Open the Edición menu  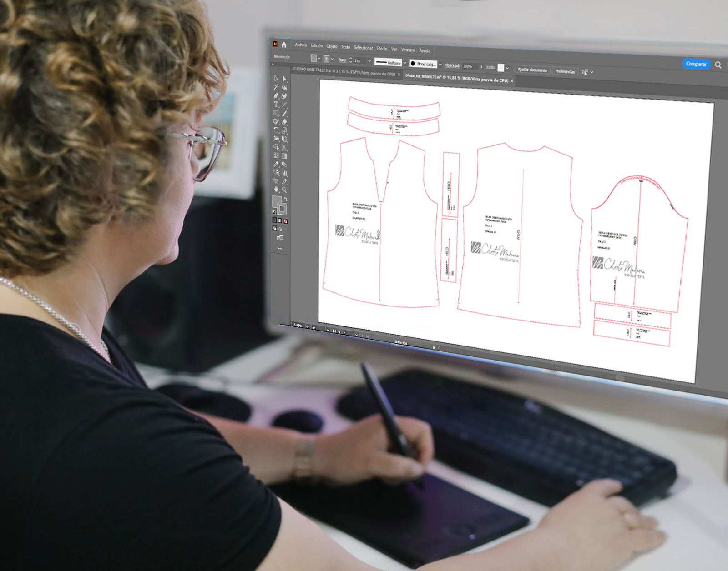317,45
